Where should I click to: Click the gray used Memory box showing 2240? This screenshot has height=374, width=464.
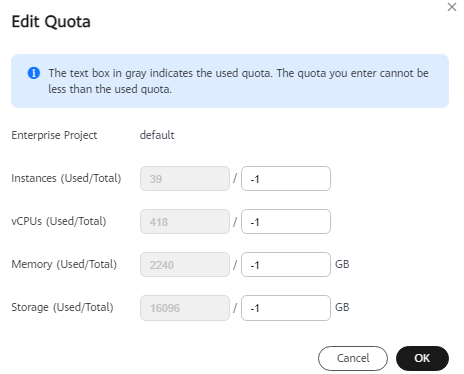185,265
